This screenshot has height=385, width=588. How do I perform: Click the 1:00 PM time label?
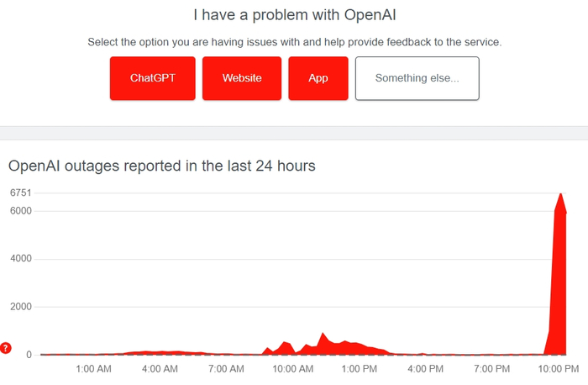[359, 369]
